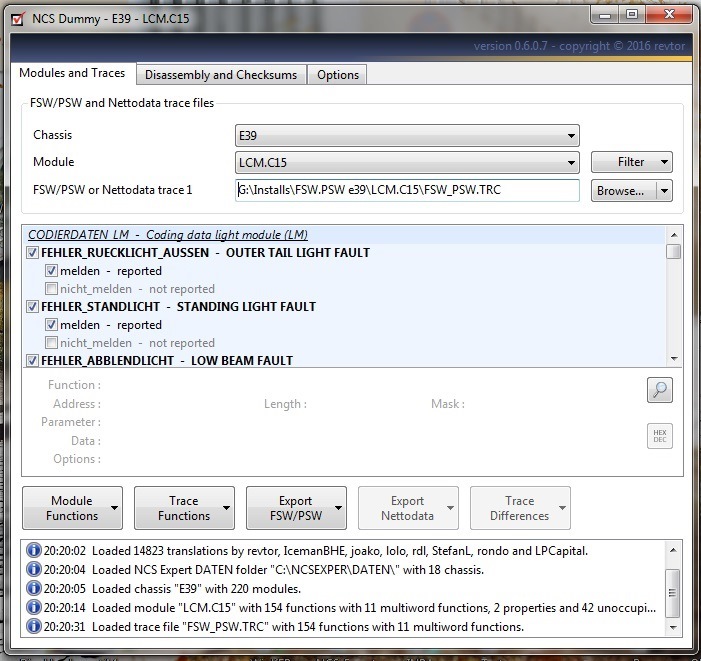Switch to the Options tab

click(x=338, y=75)
